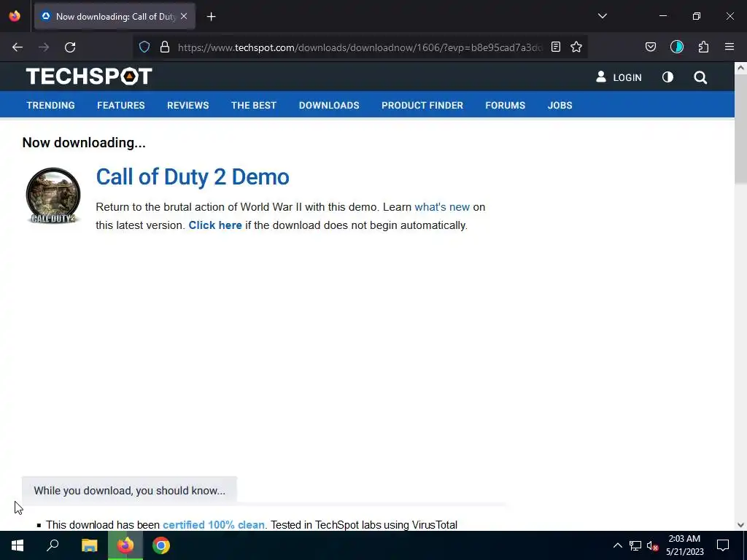Viewport: 747px width, 560px height.
Task: Toggle reader view icon
Action: pyautogui.click(x=555, y=47)
